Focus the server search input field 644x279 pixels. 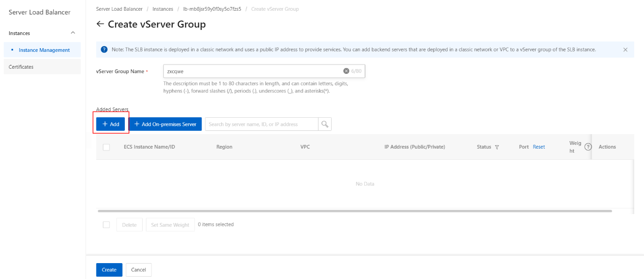pos(262,124)
